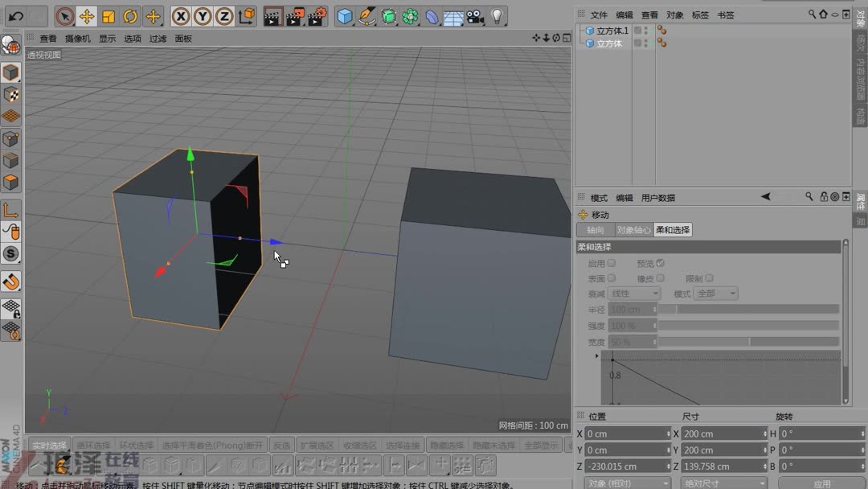Enable the 预览 (Preview) checkbox
The height and width of the screenshot is (489, 868).
661,263
